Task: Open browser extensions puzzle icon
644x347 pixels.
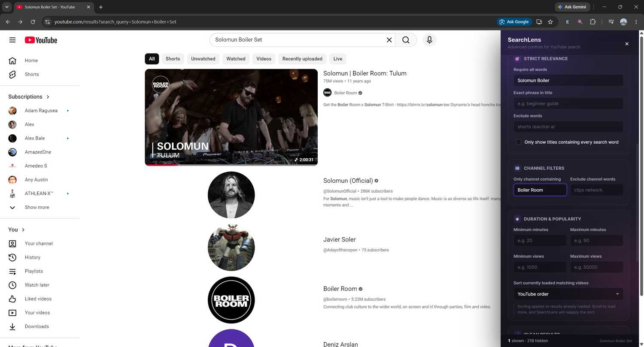Action: point(593,21)
